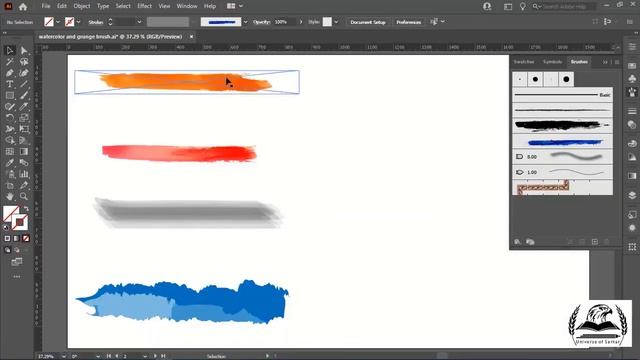Open Brushes panel options menu
Screen dimensions: 640x360
[x=617, y=62]
